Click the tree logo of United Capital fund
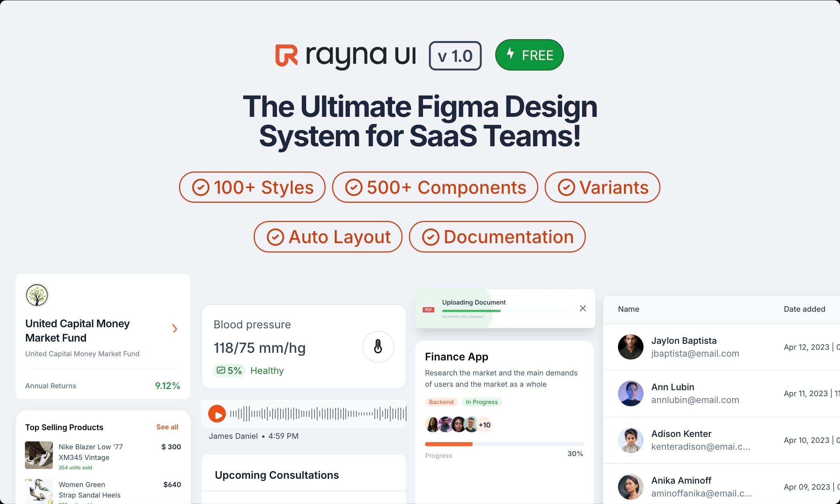The width and height of the screenshot is (840, 504). (37, 295)
